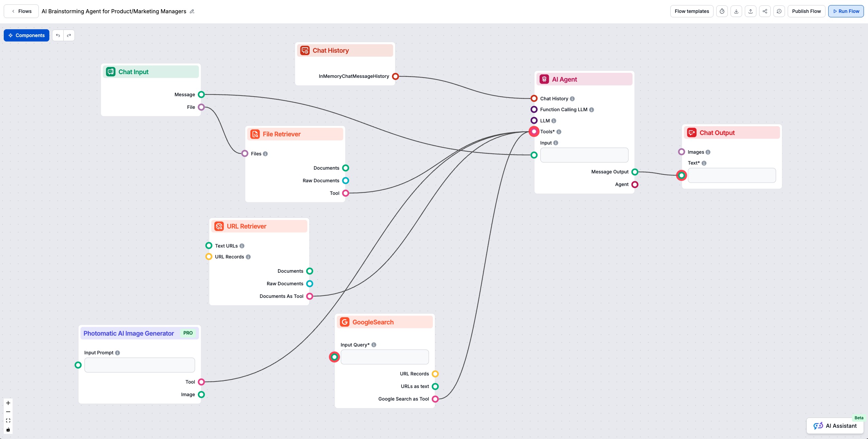This screenshot has height=439, width=868.
Task: Undo the last change
Action: coord(58,35)
